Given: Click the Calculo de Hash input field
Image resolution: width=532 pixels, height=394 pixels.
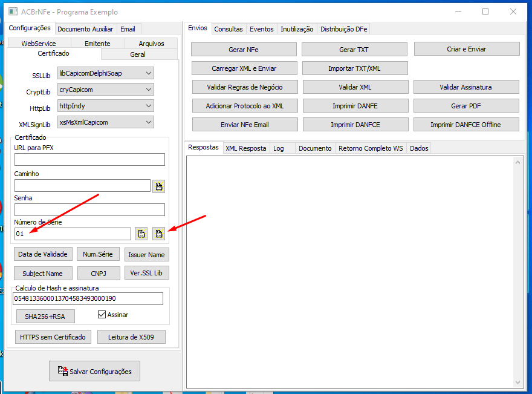Looking at the screenshot, I should coord(88,298).
